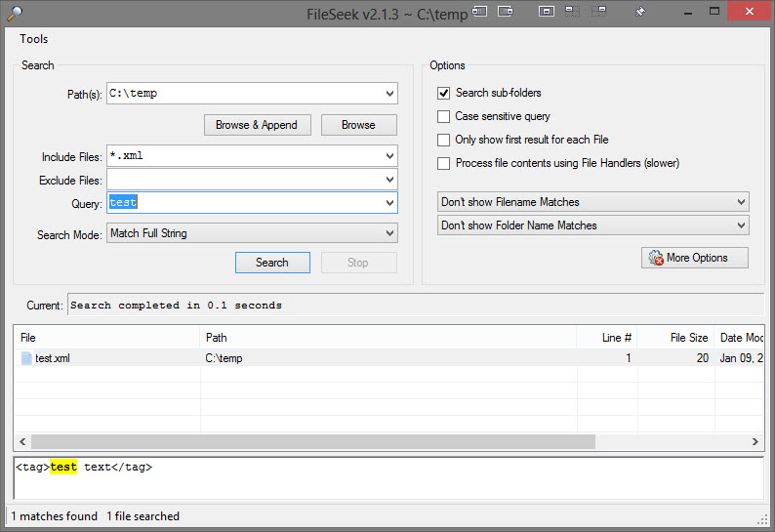Click the Browse & Append button
This screenshot has height=532, width=775.
click(x=257, y=125)
